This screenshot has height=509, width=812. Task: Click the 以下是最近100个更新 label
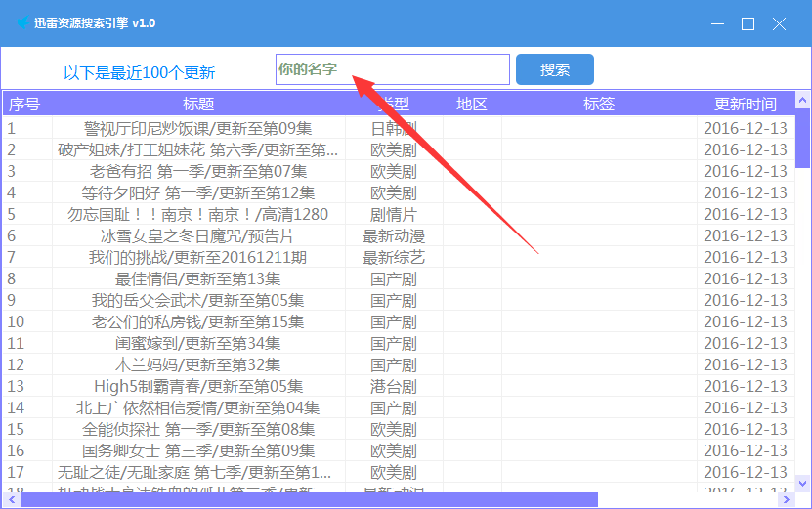point(139,72)
